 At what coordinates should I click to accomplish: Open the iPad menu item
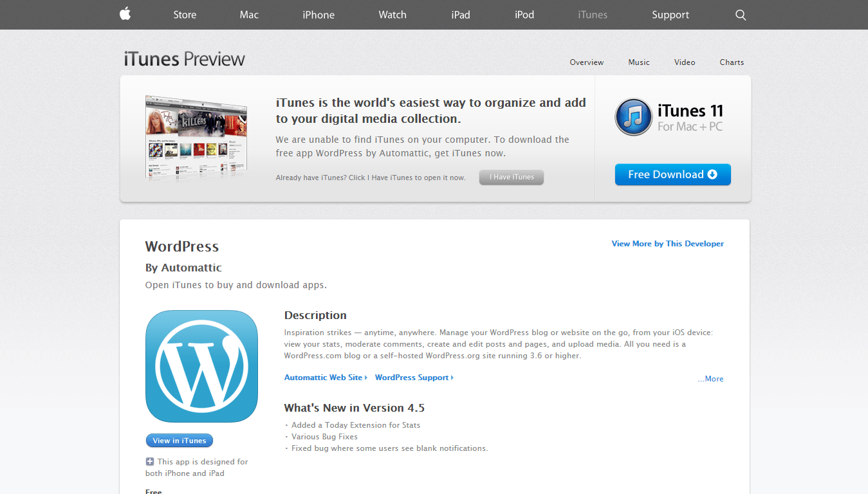[x=461, y=15]
